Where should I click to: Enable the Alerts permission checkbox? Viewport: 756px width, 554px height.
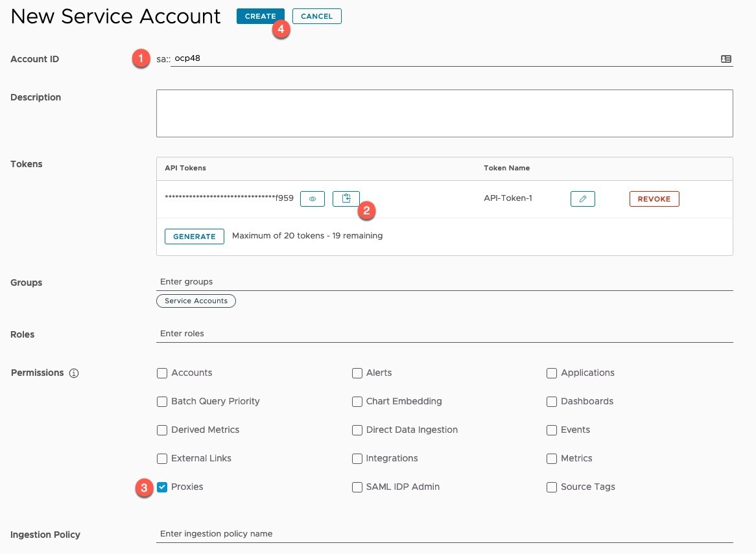click(x=357, y=373)
